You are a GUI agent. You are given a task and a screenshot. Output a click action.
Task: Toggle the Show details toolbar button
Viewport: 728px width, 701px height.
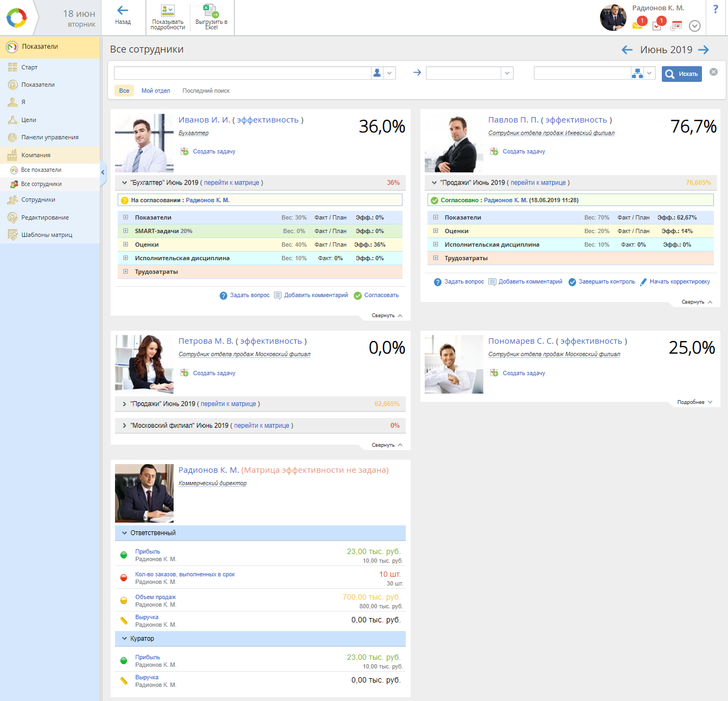point(168,17)
